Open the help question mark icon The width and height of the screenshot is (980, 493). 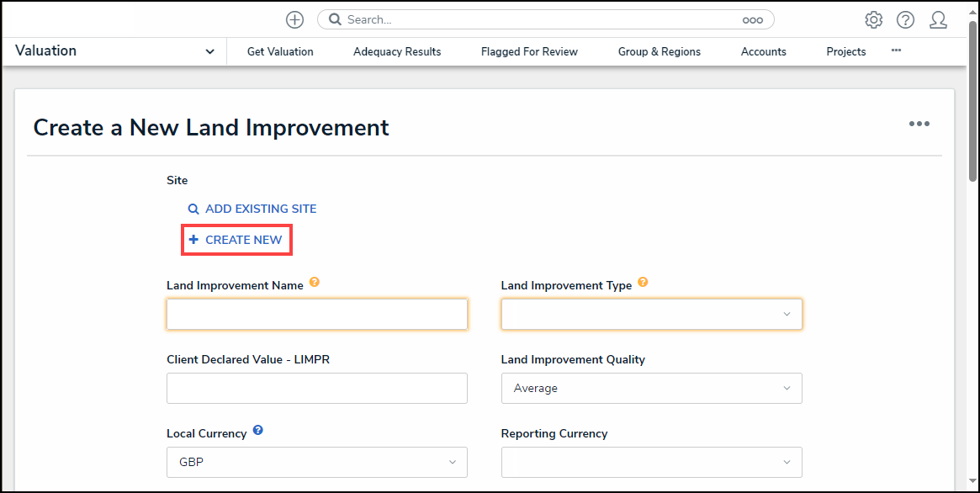(905, 20)
